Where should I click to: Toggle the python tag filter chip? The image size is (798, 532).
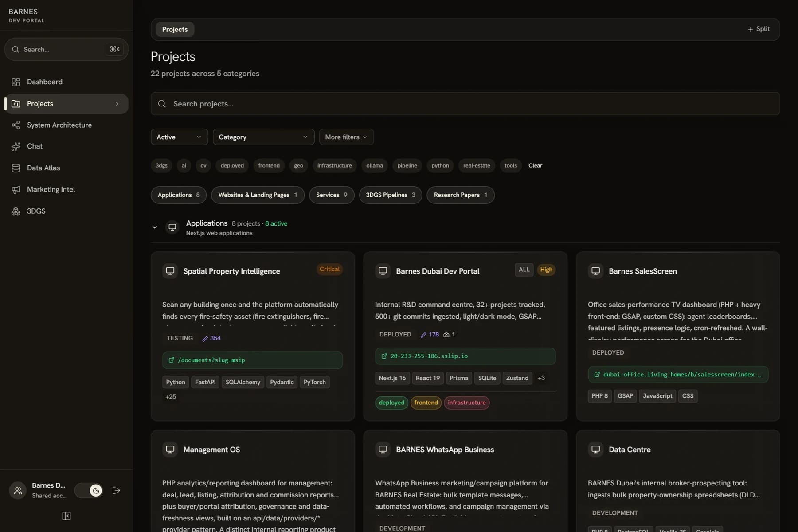pos(440,165)
